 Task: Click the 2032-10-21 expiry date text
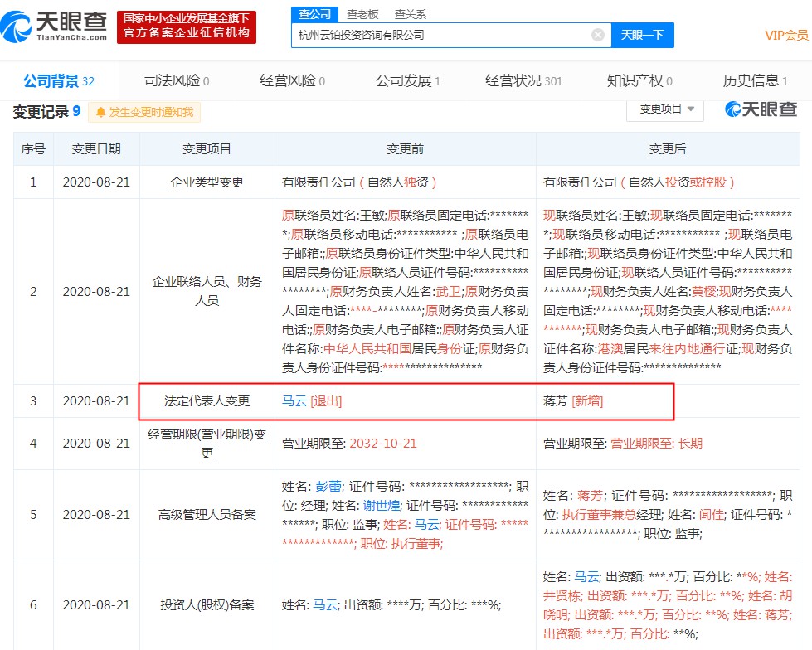383,444
